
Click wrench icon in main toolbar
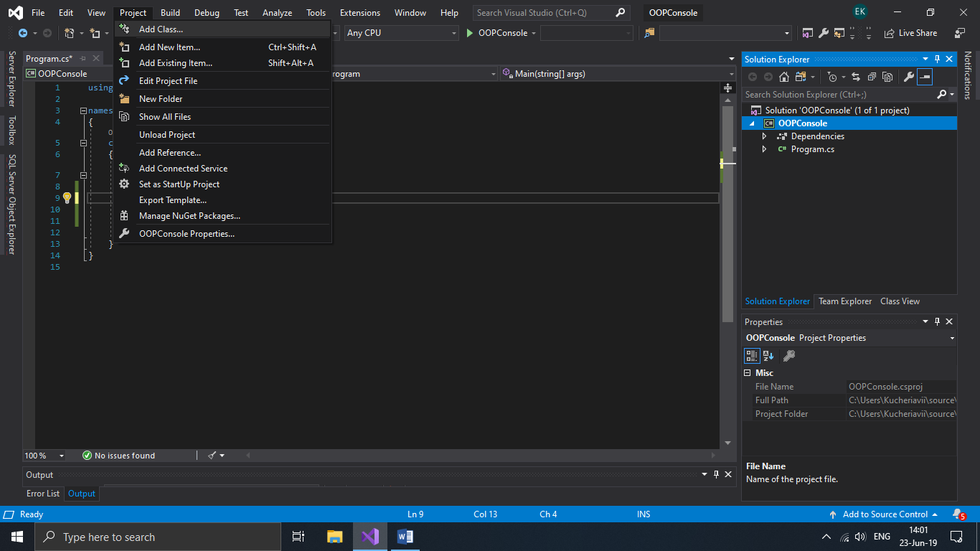pos(823,33)
